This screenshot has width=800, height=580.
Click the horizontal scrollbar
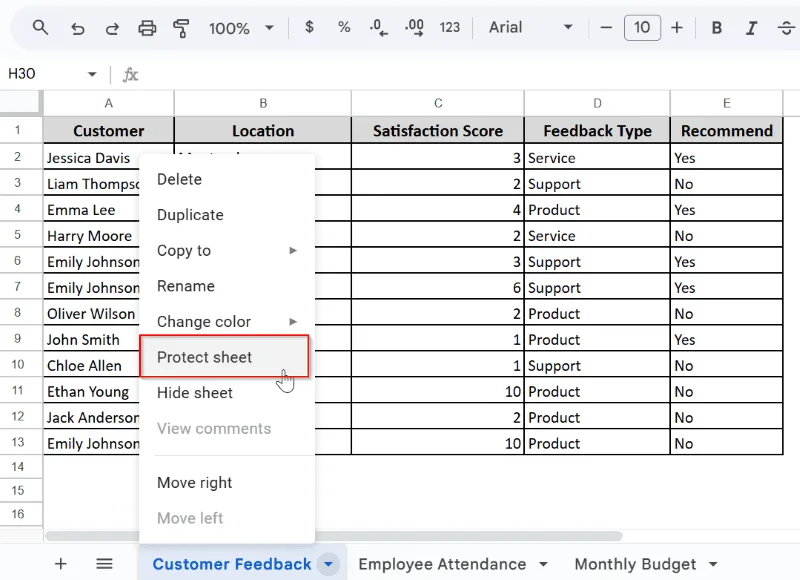[x=334, y=536]
